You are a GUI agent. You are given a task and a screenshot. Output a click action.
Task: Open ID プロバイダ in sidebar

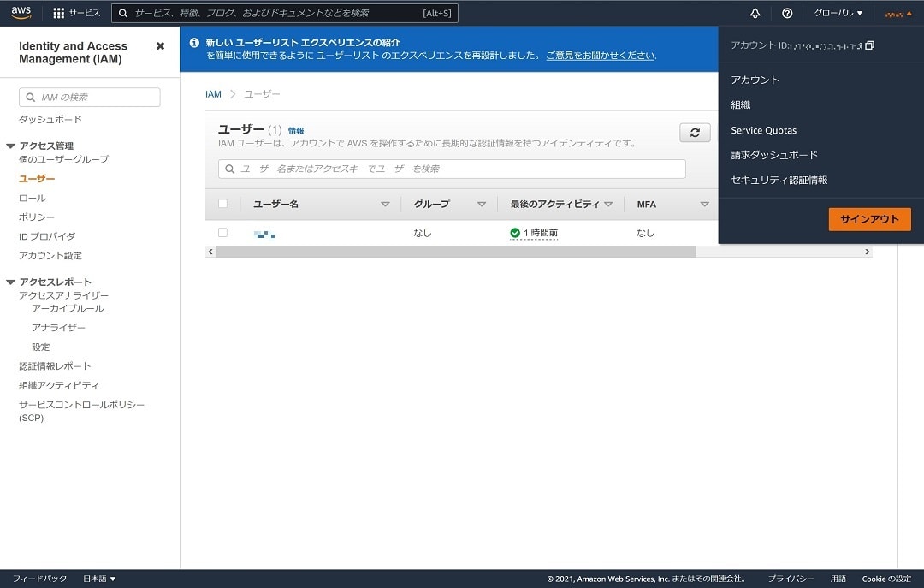pos(47,236)
